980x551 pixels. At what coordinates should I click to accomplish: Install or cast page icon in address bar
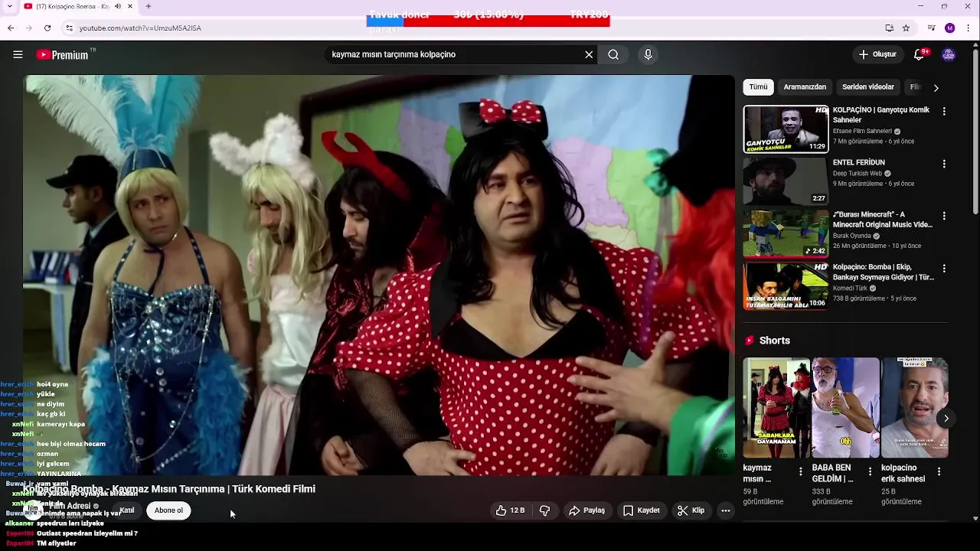pyautogui.click(x=889, y=28)
